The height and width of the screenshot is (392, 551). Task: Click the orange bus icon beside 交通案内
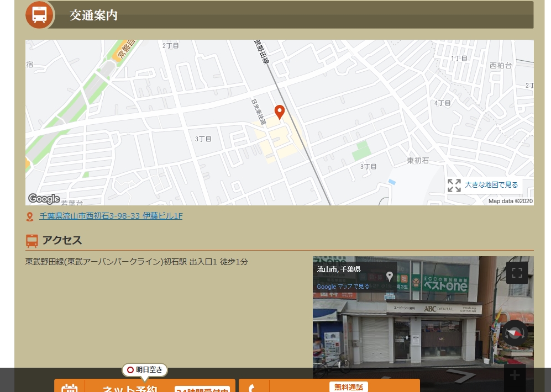[x=39, y=15]
